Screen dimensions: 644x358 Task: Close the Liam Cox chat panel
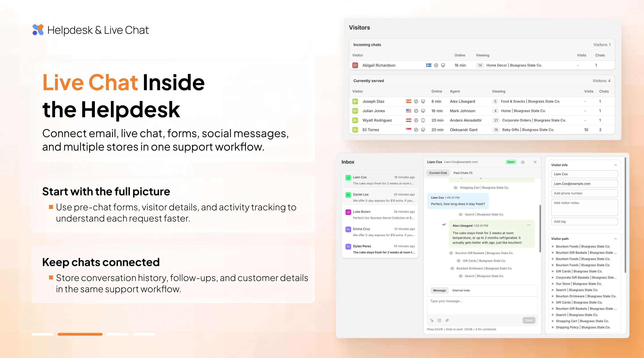[535, 162]
